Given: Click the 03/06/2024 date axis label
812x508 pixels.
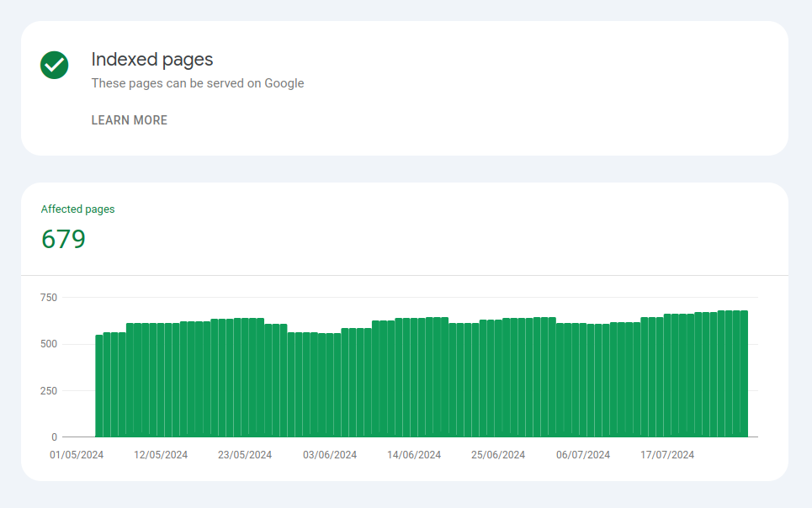Looking at the screenshot, I should point(330,455).
